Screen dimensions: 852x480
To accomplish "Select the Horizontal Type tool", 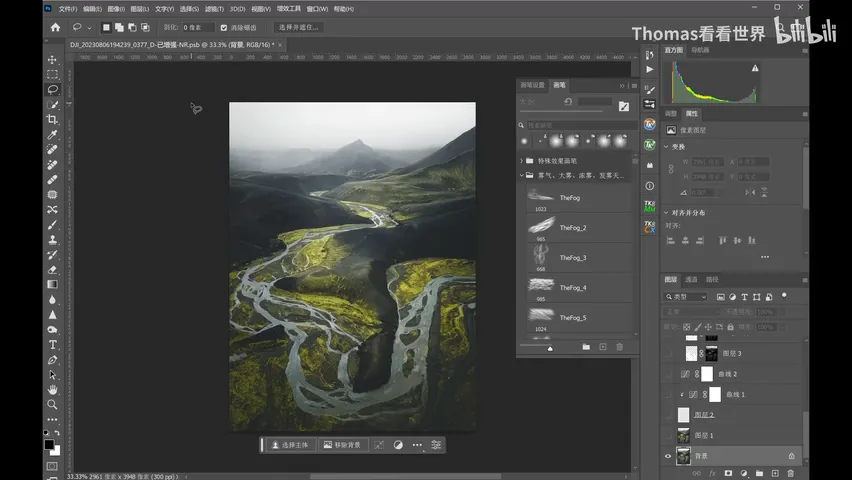I will pos(52,345).
